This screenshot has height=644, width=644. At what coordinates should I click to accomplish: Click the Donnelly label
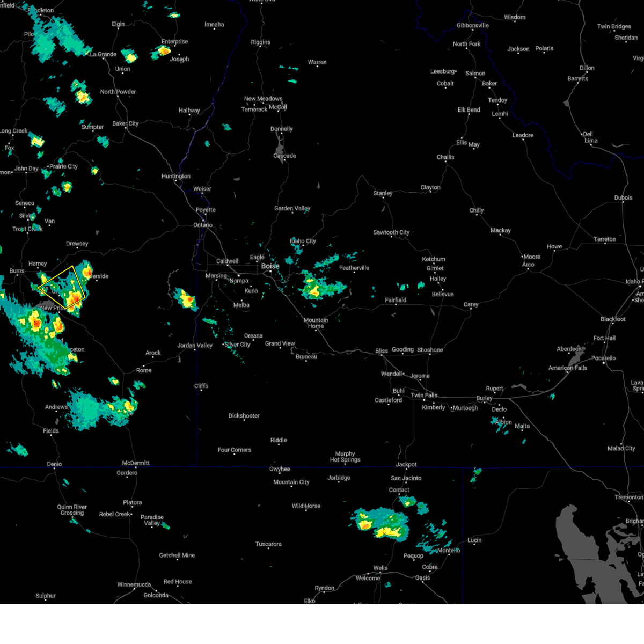coord(282,129)
